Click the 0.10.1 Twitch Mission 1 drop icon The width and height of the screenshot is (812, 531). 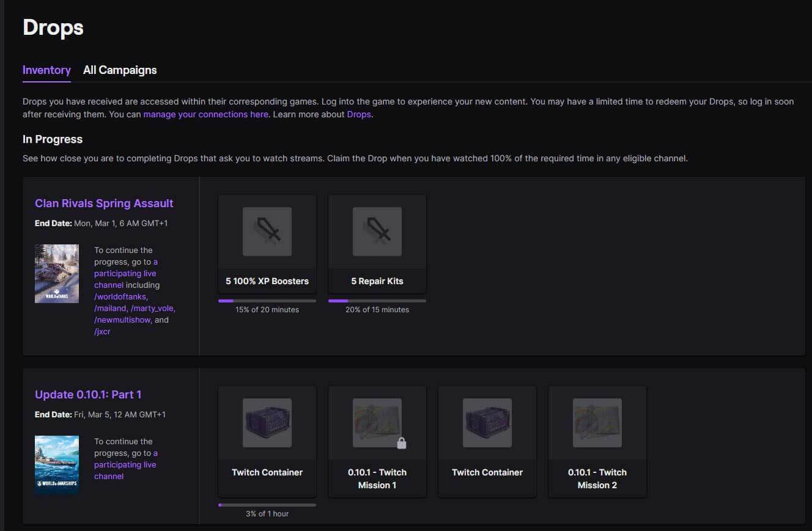click(377, 423)
